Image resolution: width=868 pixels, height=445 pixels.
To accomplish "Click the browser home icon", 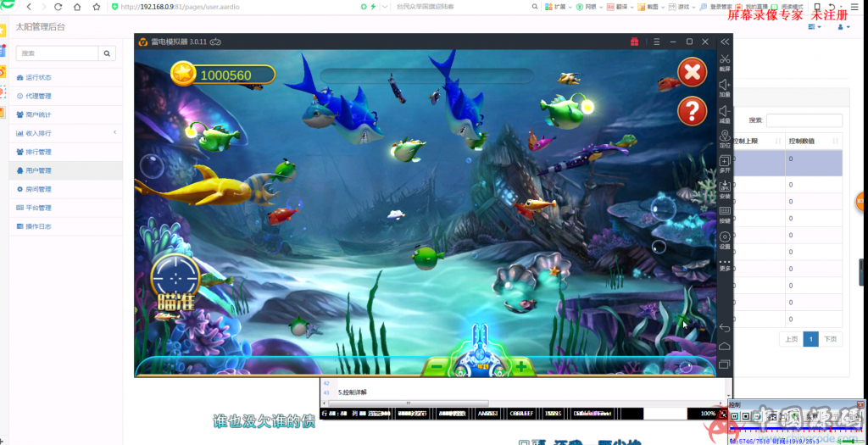I will tap(77, 7).
